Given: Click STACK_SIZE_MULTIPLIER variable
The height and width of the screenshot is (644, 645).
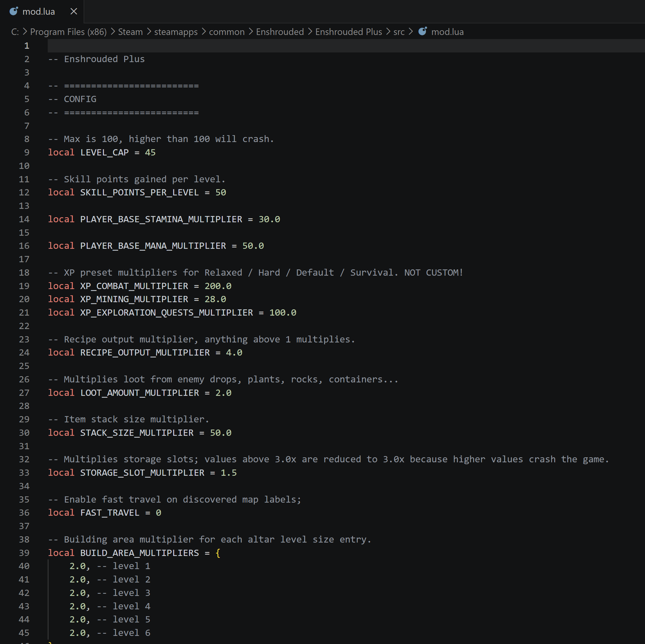Looking at the screenshot, I should [137, 433].
